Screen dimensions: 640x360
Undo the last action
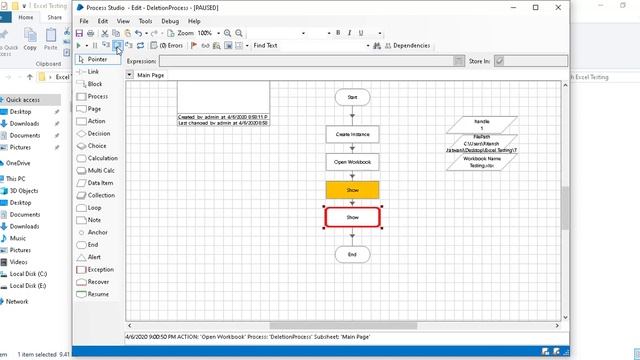click(x=139, y=33)
